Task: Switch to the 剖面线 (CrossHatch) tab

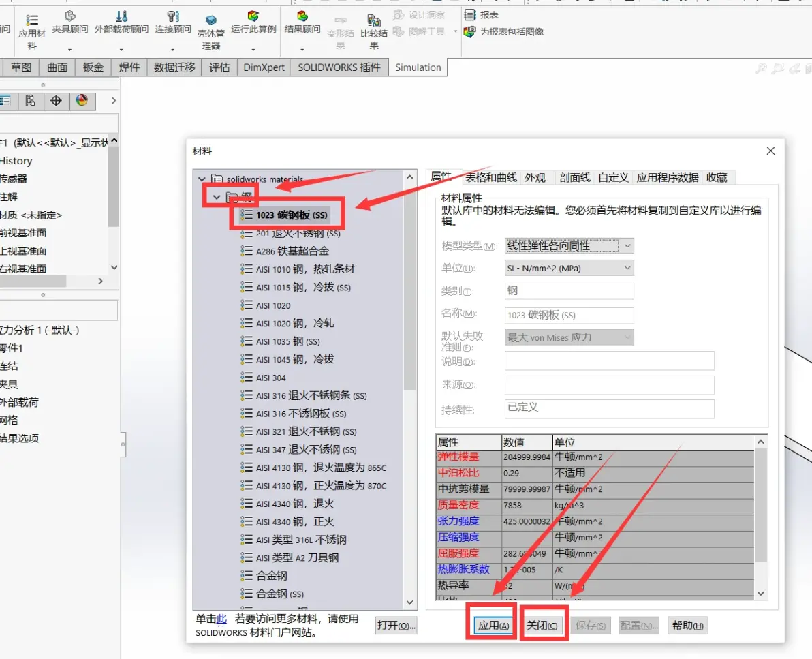Action: [x=575, y=178]
